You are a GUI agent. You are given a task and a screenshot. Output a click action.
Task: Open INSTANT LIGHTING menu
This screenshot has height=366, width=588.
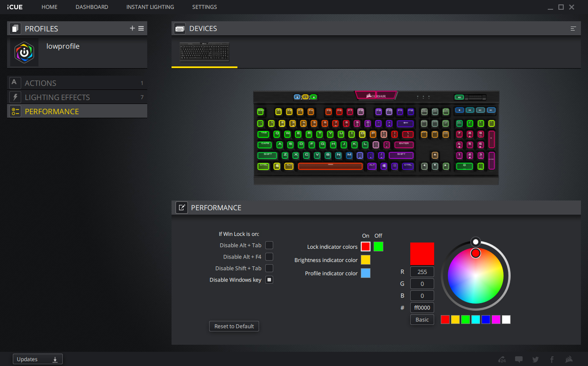pyautogui.click(x=150, y=7)
